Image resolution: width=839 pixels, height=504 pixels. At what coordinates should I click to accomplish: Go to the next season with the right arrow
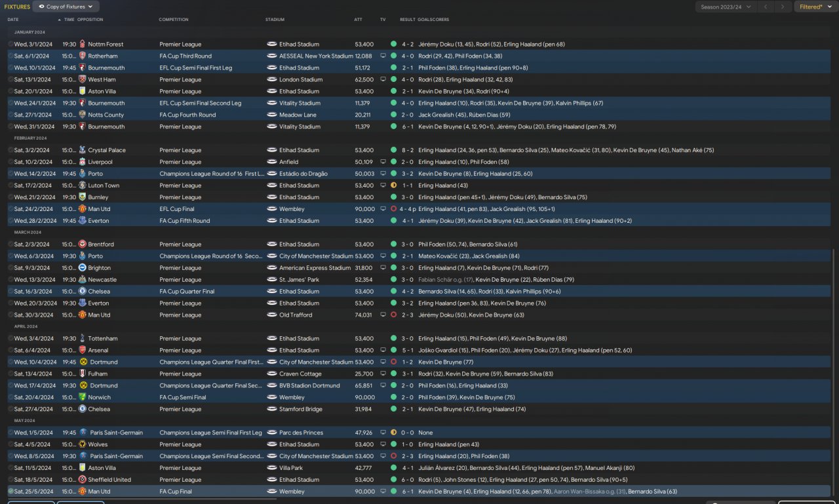click(x=783, y=7)
